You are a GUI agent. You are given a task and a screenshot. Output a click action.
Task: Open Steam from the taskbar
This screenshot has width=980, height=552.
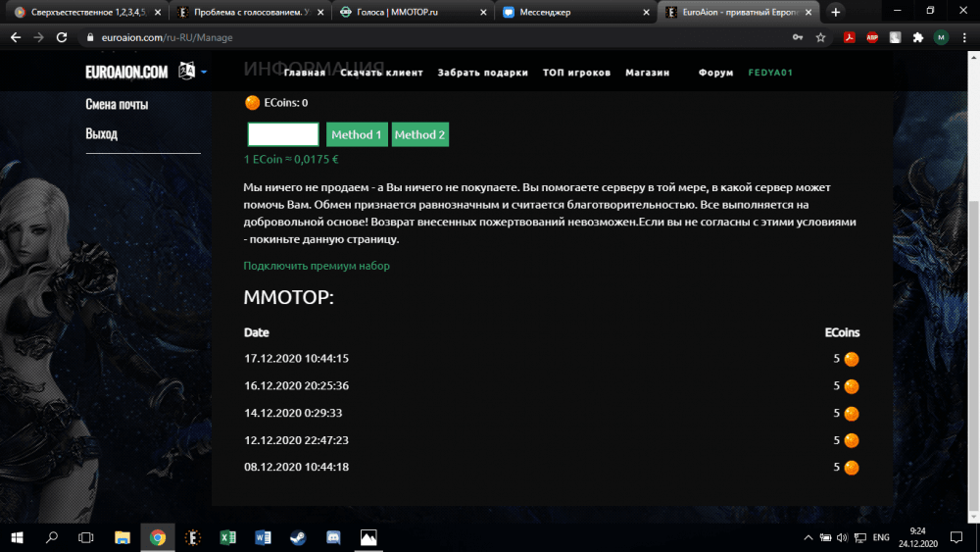click(298, 537)
